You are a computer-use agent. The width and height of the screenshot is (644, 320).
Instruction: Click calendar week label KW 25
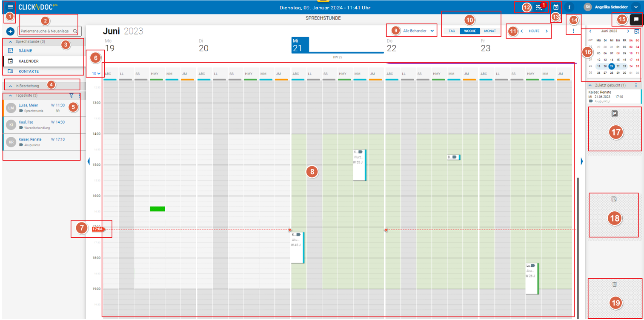click(338, 57)
